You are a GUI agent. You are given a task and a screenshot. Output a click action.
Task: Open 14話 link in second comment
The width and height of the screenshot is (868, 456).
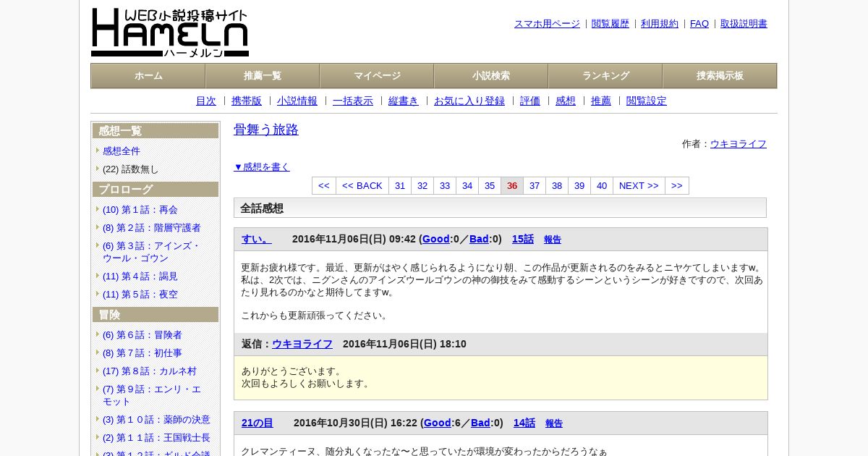524,423
